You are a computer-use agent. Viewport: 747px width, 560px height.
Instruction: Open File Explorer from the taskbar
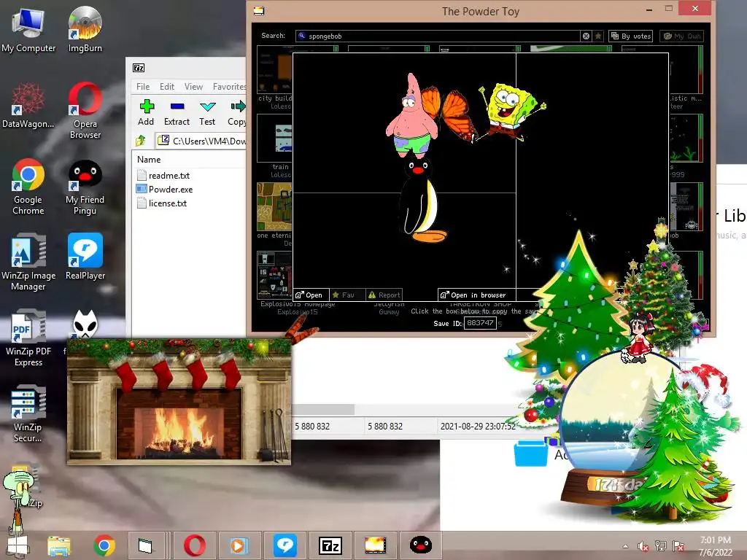[x=59, y=545]
